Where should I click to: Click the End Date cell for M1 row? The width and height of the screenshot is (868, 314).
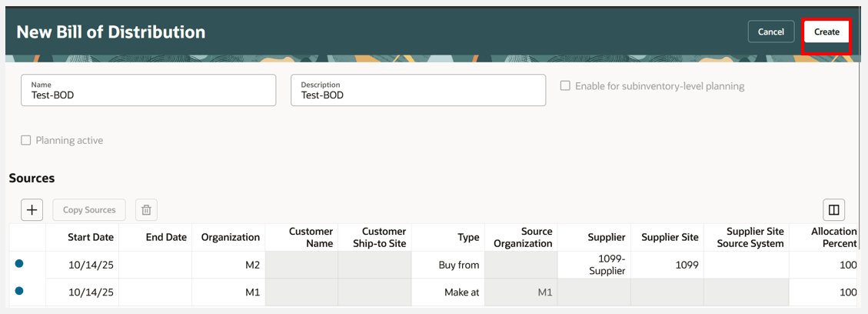(x=155, y=292)
